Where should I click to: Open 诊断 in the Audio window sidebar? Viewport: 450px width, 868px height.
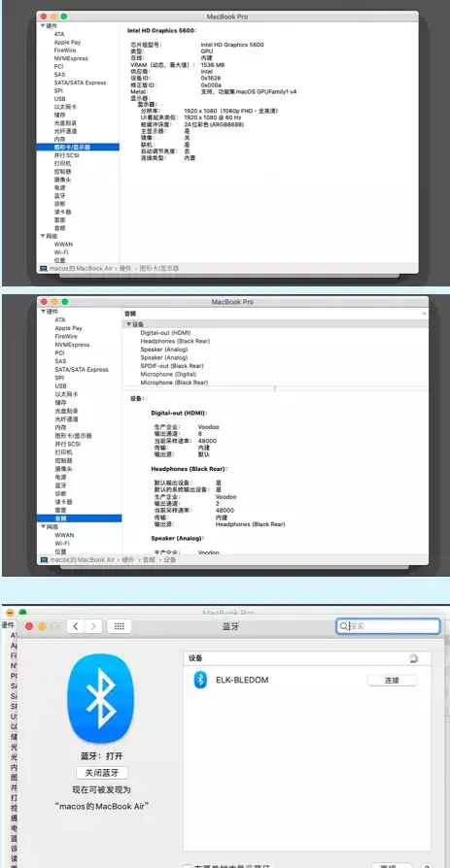pyautogui.click(x=60, y=493)
